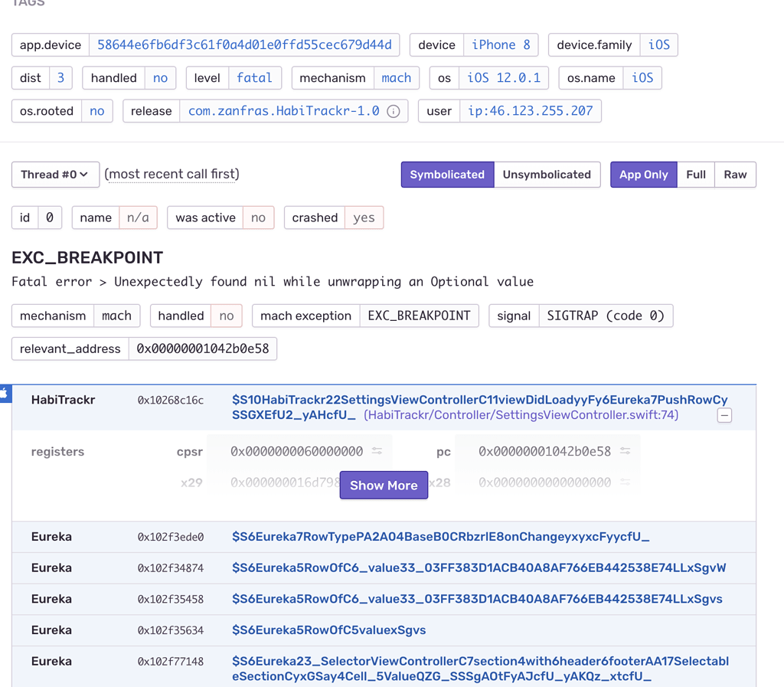Screen dimensions: 784x687
Task: Switch to Raw stack trace view
Action: click(x=734, y=174)
